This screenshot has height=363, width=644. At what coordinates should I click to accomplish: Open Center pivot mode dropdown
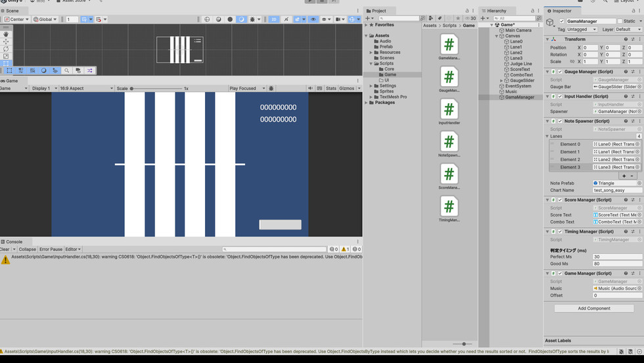(16, 19)
